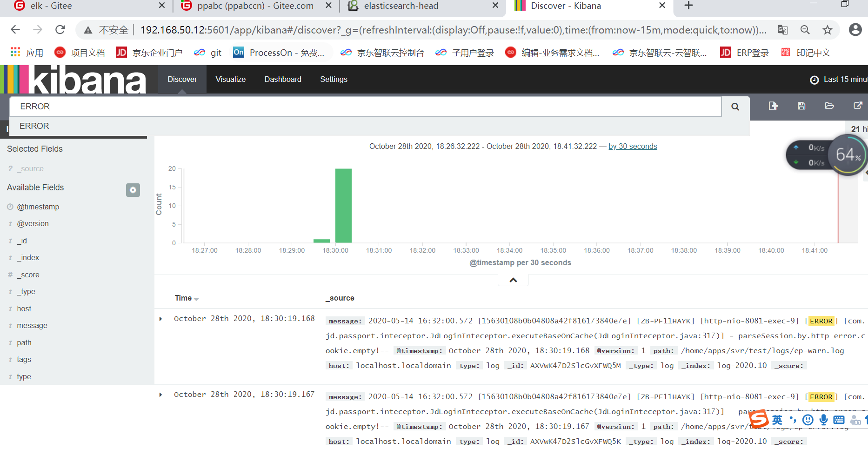Image resolution: width=868 pixels, height=449 pixels.
Task: Click the not-secure warning icon
Action: pos(88,31)
